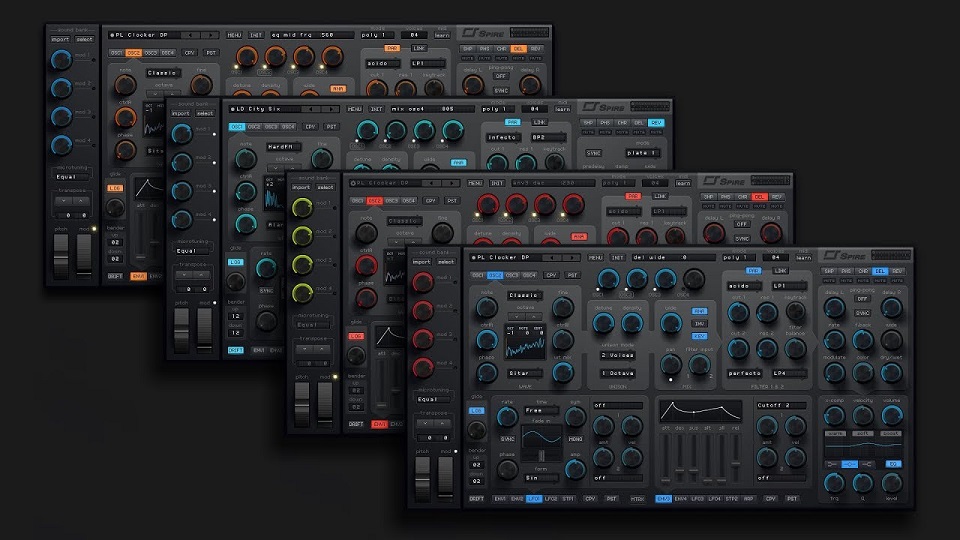Viewport: 960px width, 540px height.
Task: Click envelope rel slider in front blue window
Action: 735,459
